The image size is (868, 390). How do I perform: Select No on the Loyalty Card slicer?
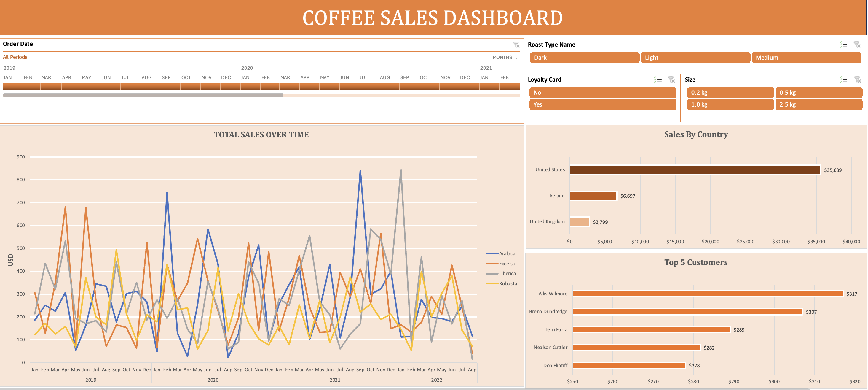coord(603,92)
